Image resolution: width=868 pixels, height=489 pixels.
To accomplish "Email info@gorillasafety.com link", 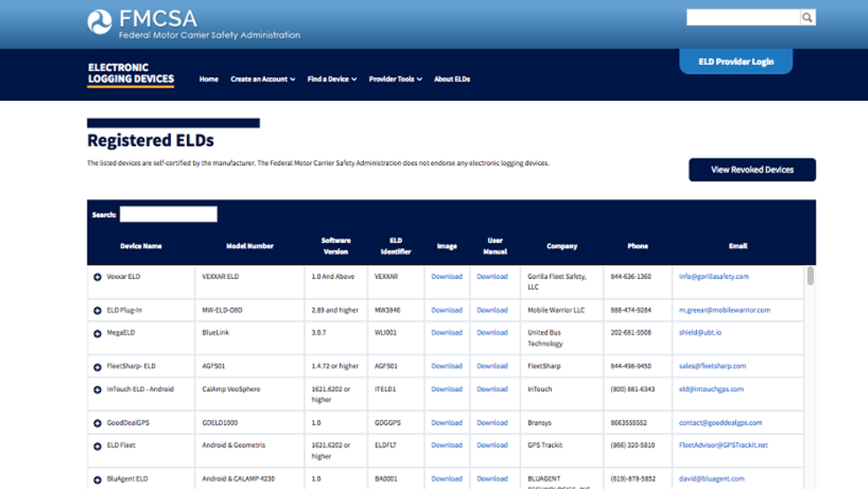I will tap(714, 276).
